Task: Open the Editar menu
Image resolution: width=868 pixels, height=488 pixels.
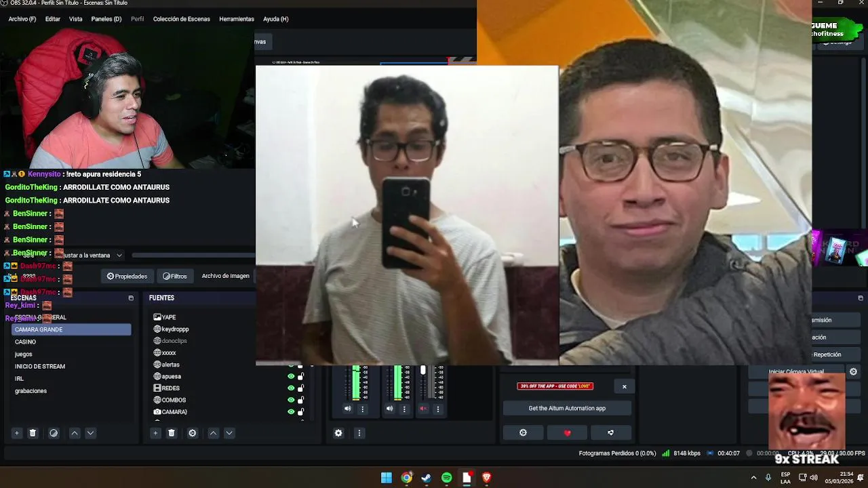Action: [x=53, y=19]
